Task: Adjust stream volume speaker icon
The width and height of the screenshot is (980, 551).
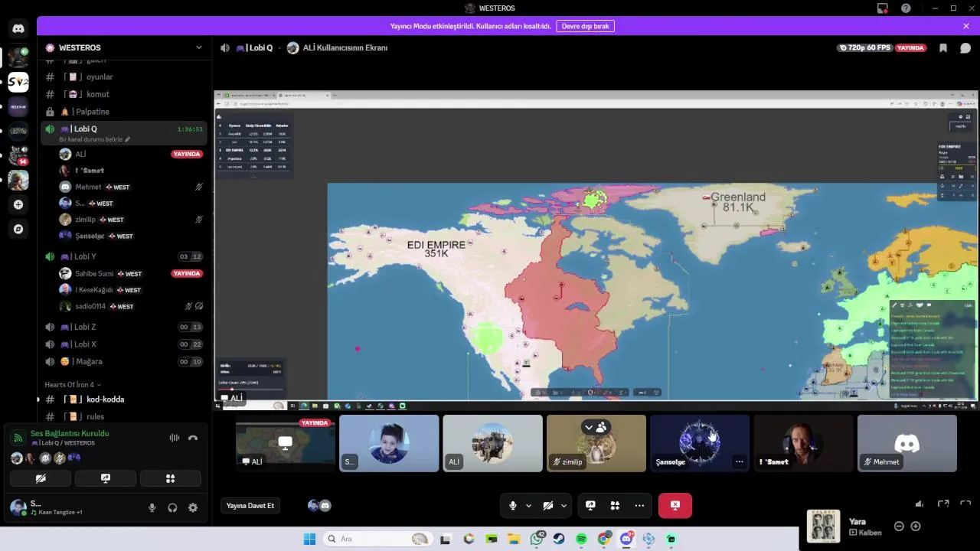Action: pos(920,504)
